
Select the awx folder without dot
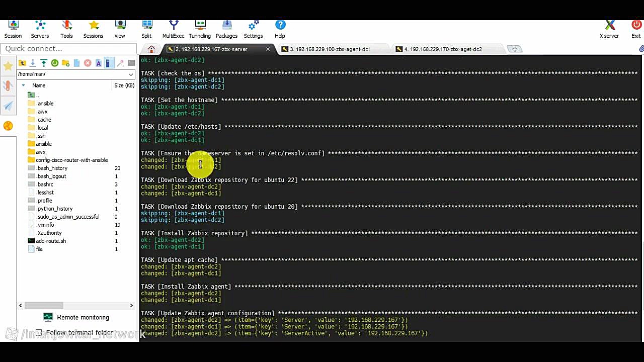[x=37, y=152]
